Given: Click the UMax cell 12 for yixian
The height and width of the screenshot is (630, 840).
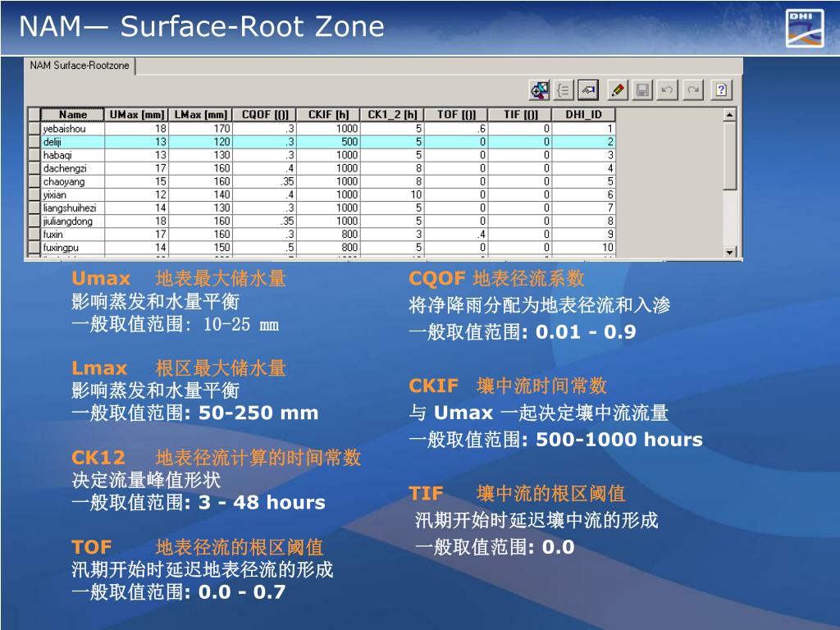Looking at the screenshot, I should [137, 195].
